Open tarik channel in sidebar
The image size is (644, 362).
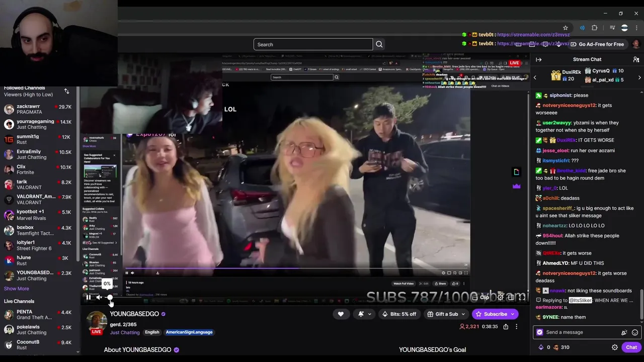pos(38,185)
